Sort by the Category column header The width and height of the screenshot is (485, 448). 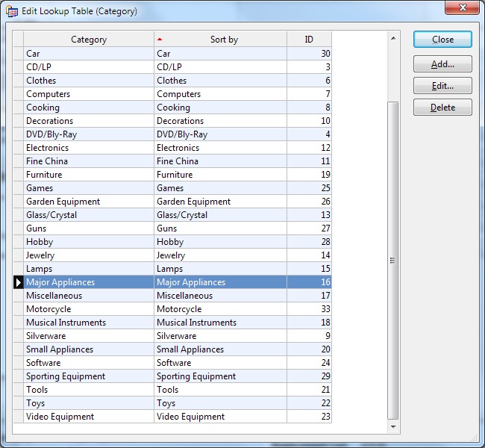[89, 40]
